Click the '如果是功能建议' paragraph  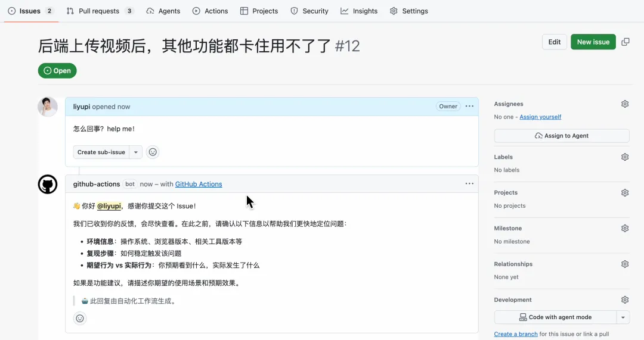(x=156, y=283)
